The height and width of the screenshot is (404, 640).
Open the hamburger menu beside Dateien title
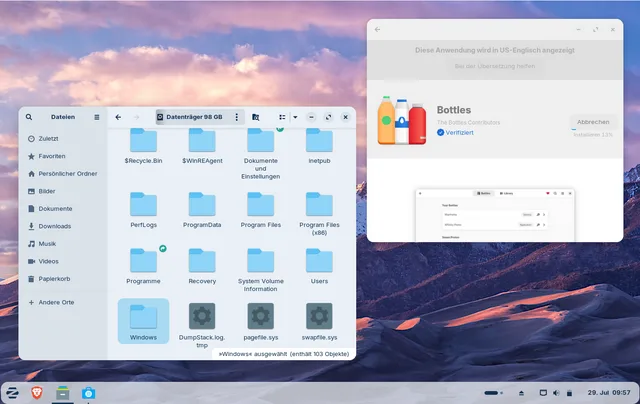97,117
